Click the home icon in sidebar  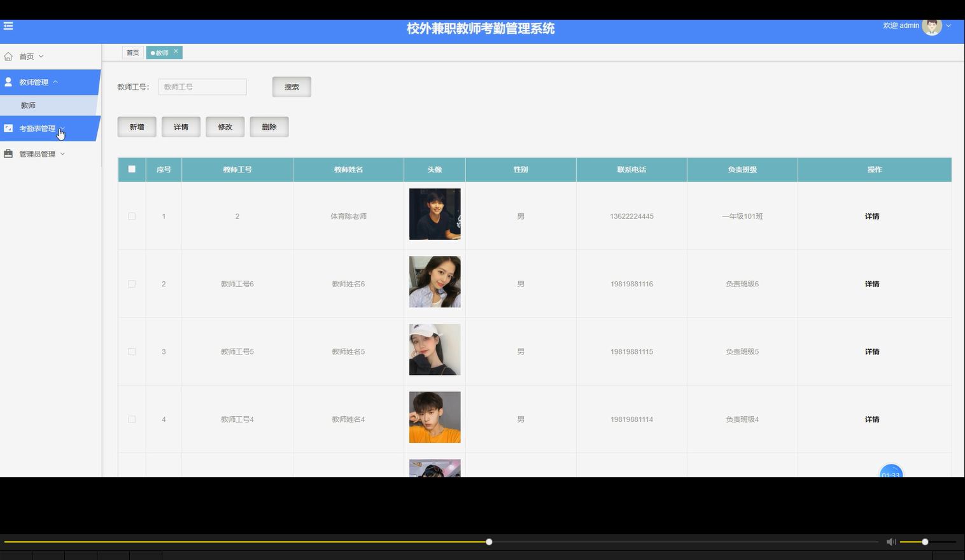(x=8, y=57)
